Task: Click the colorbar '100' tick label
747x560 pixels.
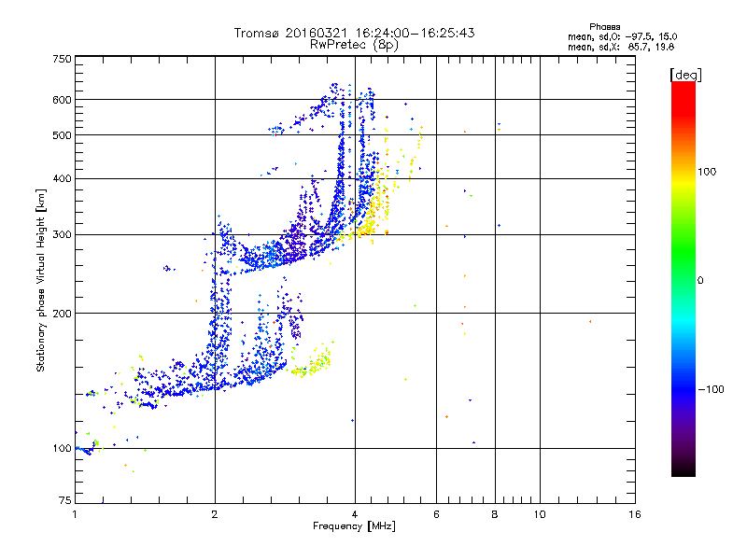Action: coord(707,172)
